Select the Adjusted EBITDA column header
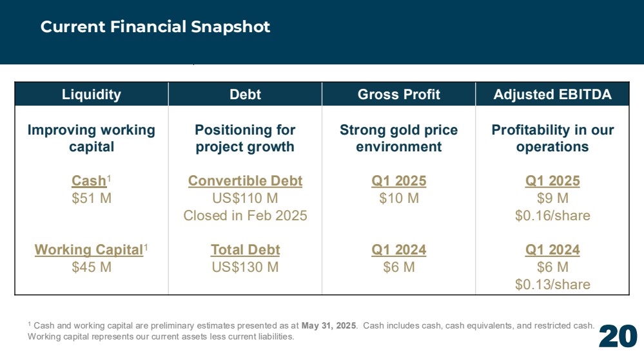 pos(552,95)
